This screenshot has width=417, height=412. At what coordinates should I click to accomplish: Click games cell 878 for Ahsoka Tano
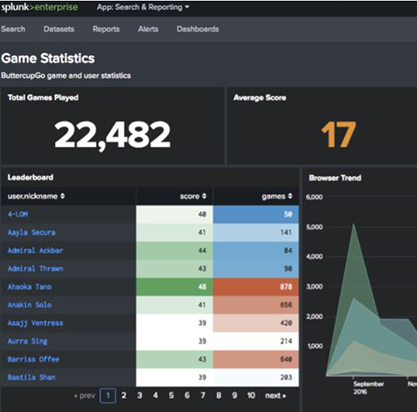click(x=256, y=287)
